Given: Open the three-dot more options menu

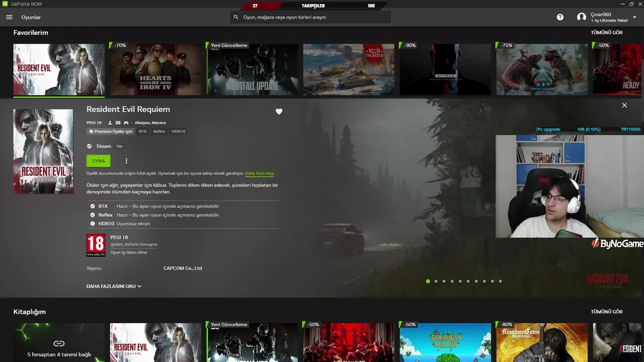Looking at the screenshot, I should [x=126, y=161].
